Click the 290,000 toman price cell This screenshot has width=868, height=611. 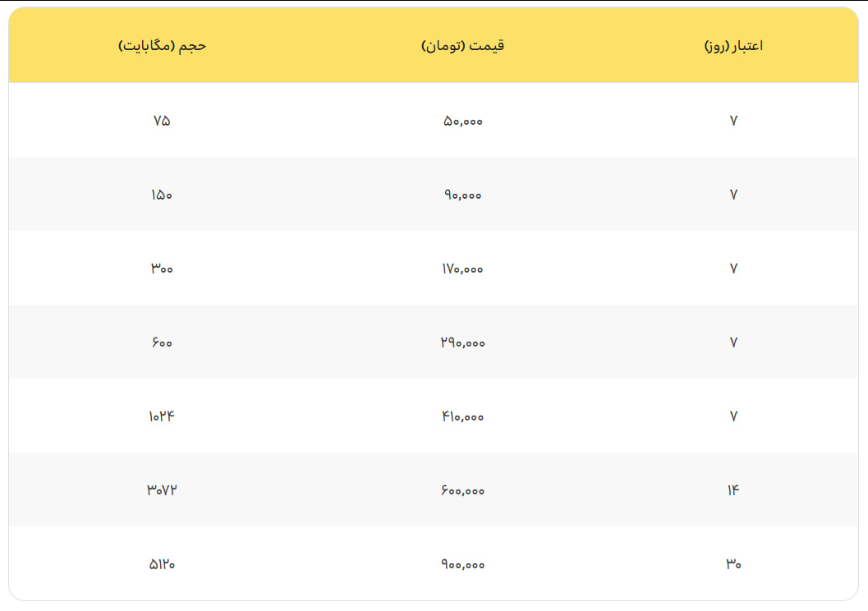point(463,342)
